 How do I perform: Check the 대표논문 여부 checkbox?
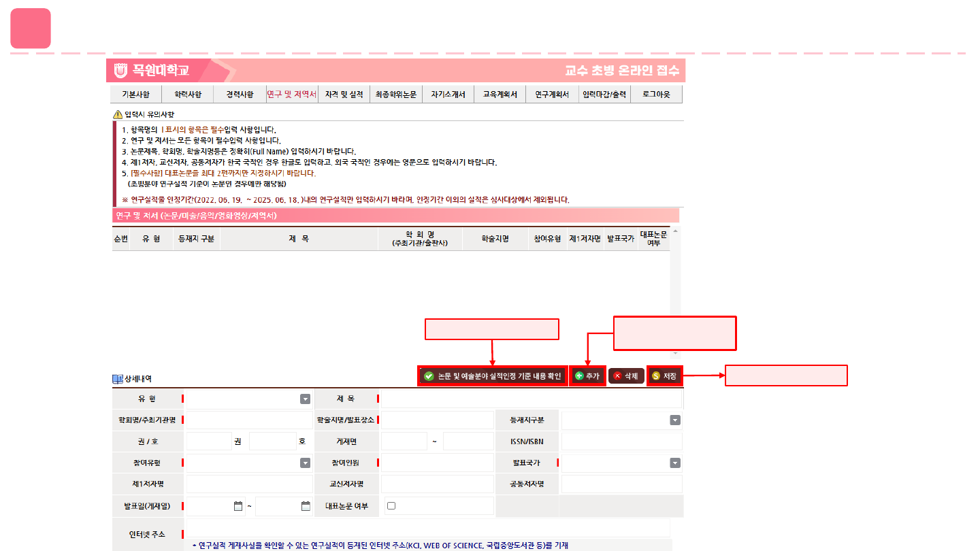pyautogui.click(x=391, y=506)
